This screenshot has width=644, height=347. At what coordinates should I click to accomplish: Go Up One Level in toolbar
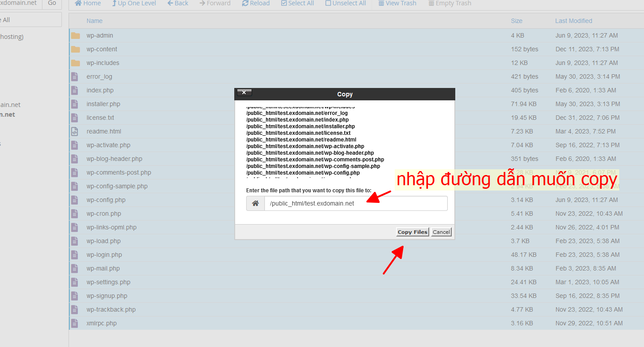click(134, 3)
